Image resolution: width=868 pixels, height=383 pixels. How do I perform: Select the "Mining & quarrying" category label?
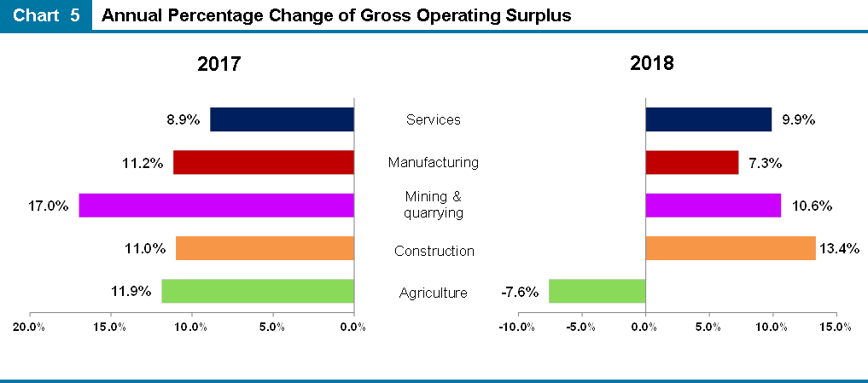point(434,206)
